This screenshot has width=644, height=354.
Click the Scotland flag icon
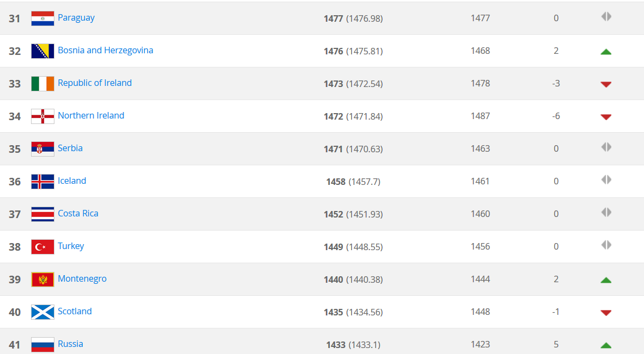pyautogui.click(x=42, y=312)
